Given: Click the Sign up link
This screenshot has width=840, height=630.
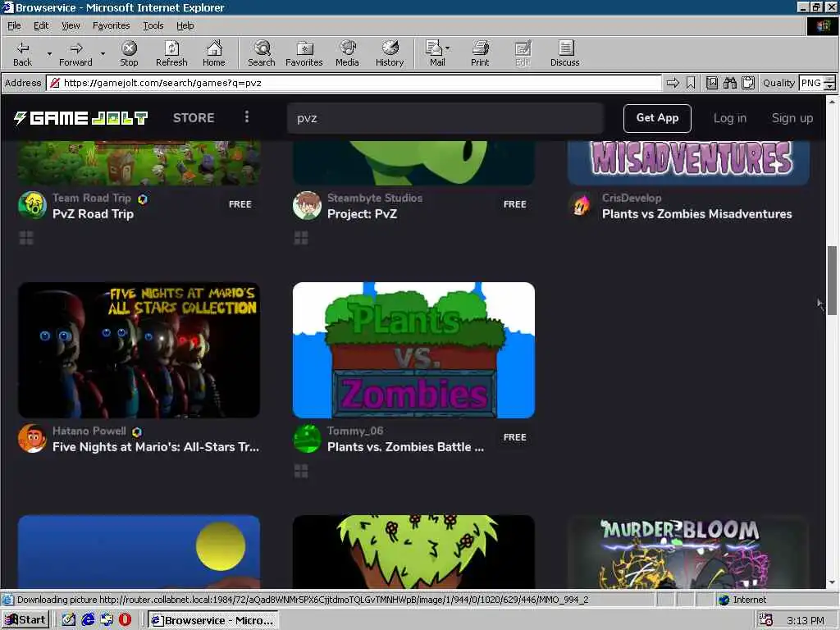Looking at the screenshot, I should click(x=792, y=118).
